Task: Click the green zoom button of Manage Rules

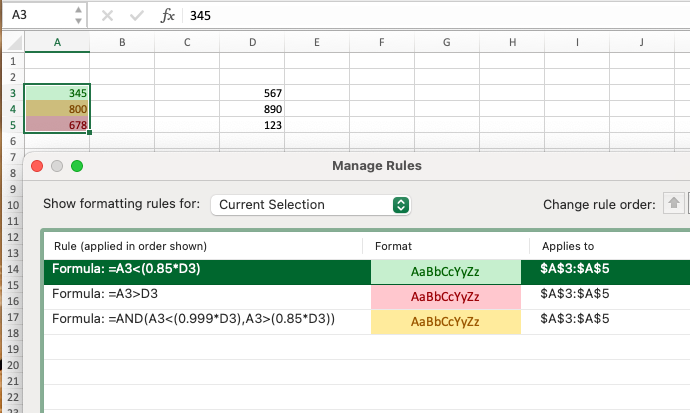Action: (x=77, y=166)
